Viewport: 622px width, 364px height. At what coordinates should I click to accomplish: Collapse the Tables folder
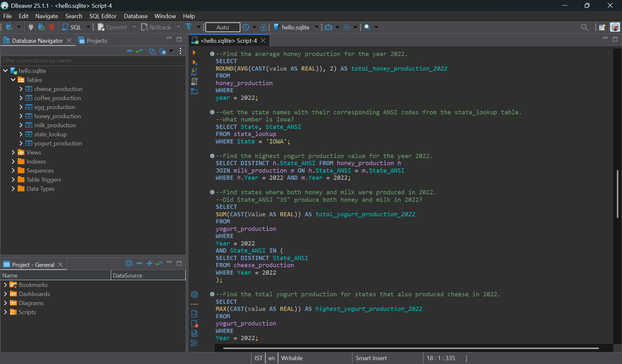tap(13, 80)
